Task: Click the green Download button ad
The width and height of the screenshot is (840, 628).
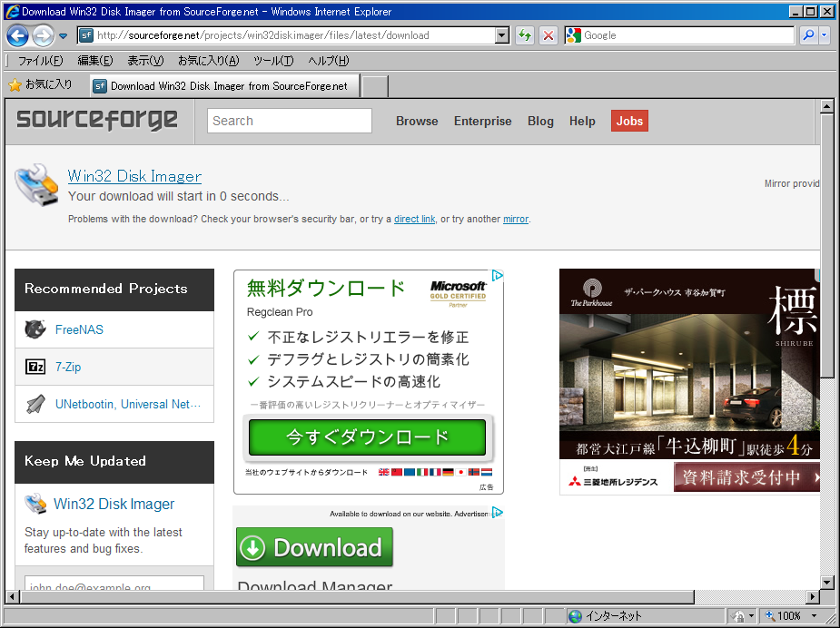Action: click(x=314, y=547)
